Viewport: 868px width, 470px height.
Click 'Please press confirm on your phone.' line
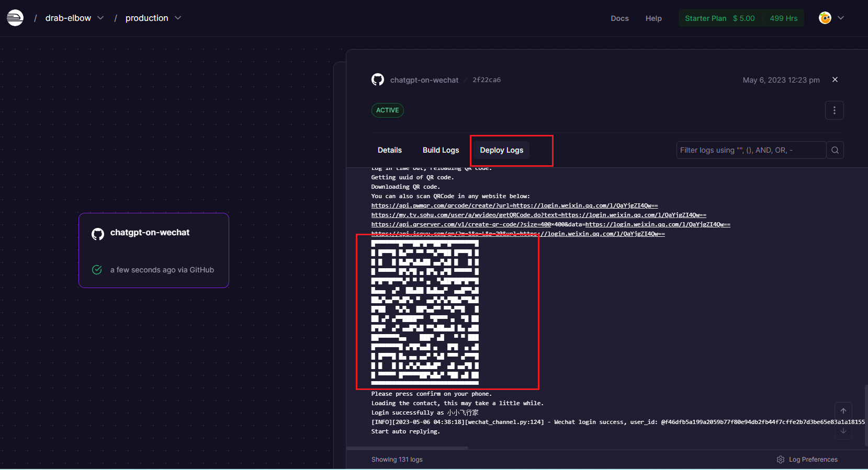[432, 394]
